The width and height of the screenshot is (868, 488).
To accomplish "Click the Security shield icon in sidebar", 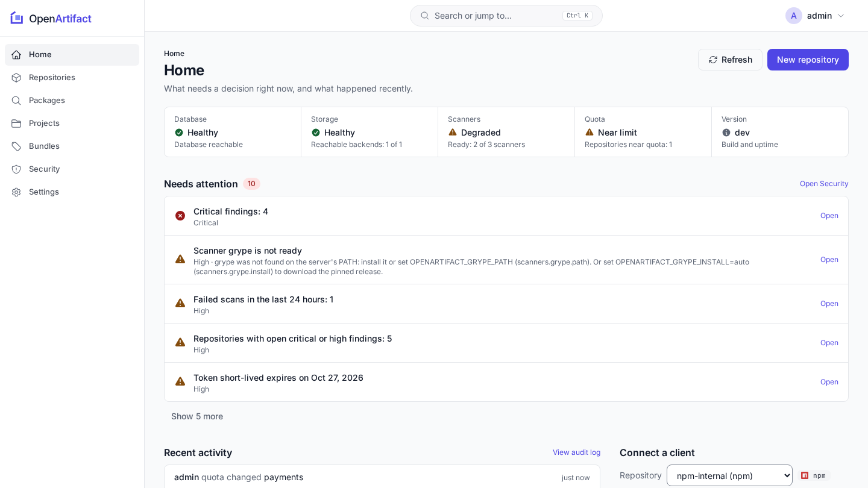I will 16,169.
